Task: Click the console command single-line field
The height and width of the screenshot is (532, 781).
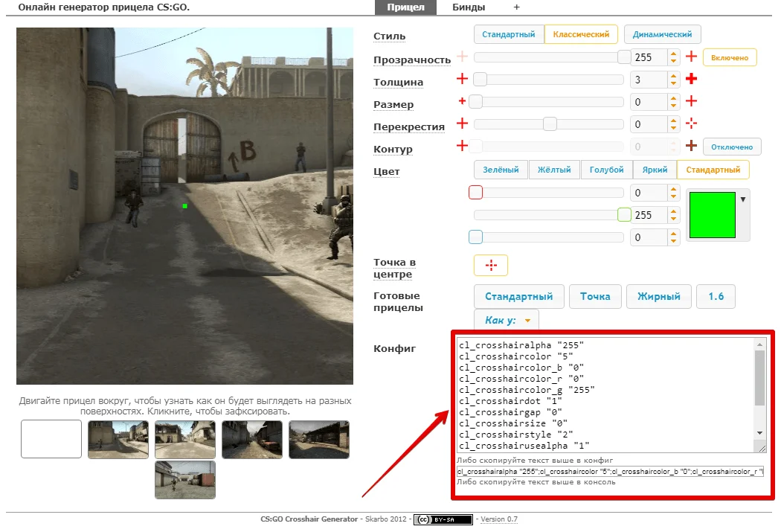Action: pos(610,471)
